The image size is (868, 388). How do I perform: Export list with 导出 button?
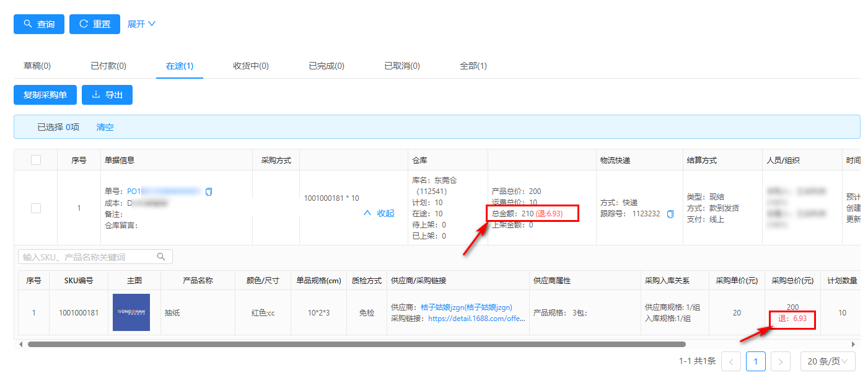[x=107, y=95]
